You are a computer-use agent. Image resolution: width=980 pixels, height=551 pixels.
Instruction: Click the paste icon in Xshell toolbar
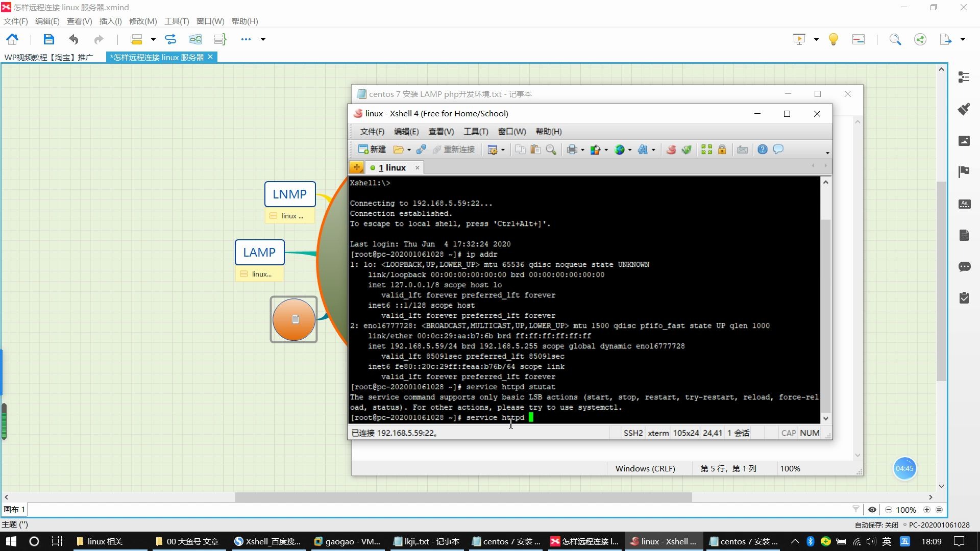pyautogui.click(x=535, y=149)
